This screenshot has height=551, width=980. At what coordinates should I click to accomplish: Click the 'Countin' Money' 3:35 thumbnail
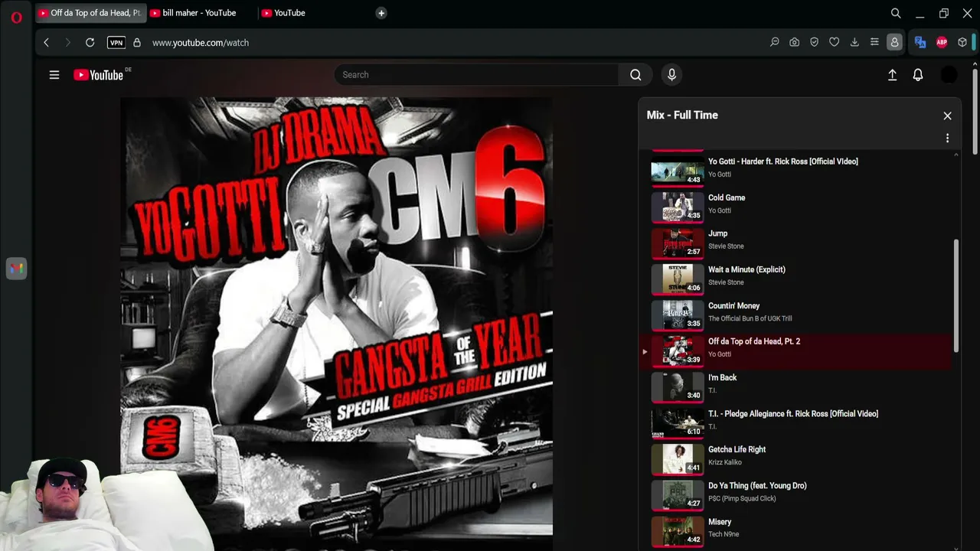pyautogui.click(x=678, y=314)
